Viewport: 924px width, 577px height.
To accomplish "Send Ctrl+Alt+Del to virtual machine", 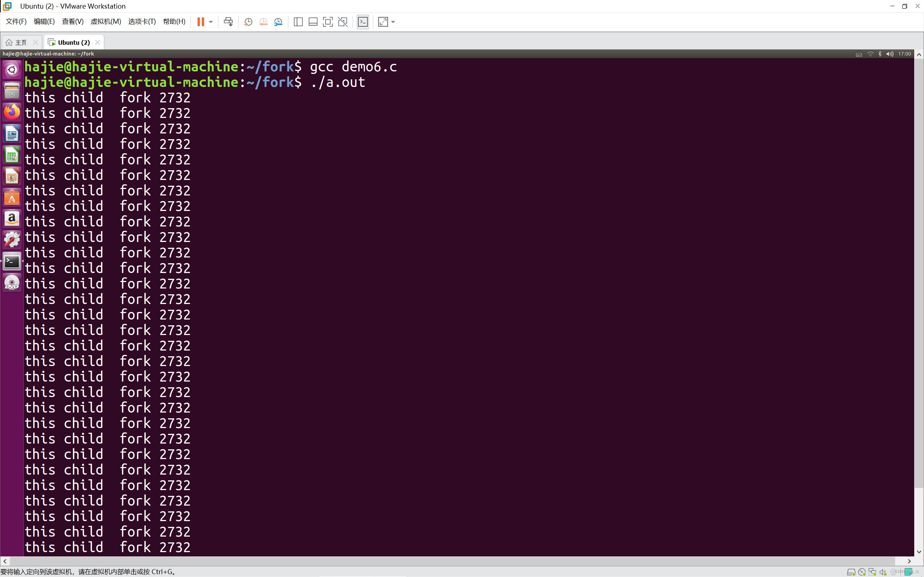I will [228, 22].
